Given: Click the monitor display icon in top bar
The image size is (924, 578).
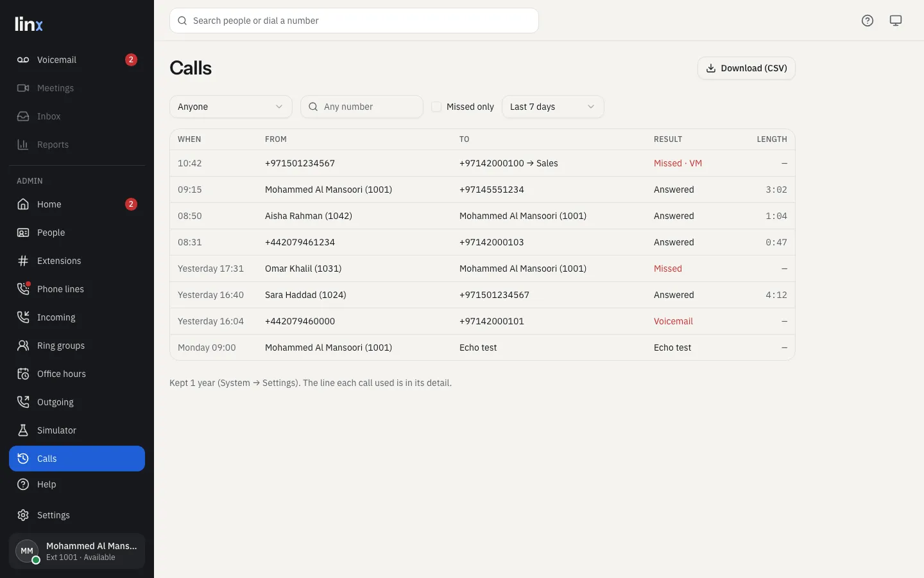Looking at the screenshot, I should click(896, 21).
